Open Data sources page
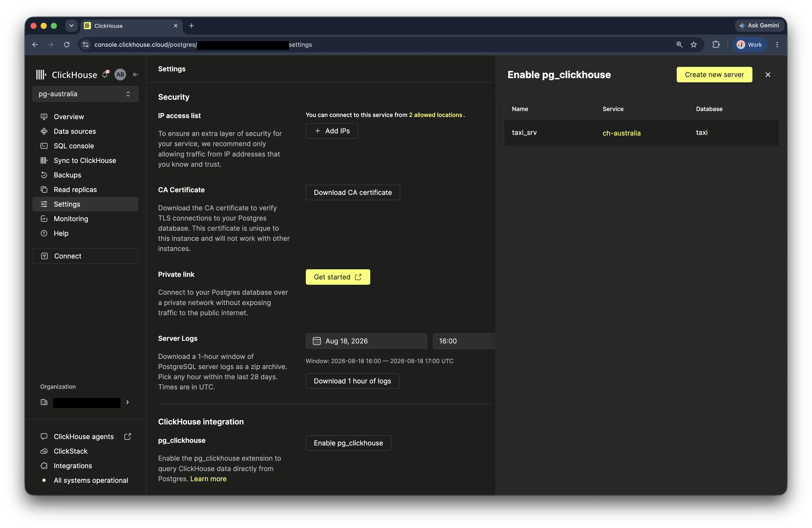 (85, 131)
